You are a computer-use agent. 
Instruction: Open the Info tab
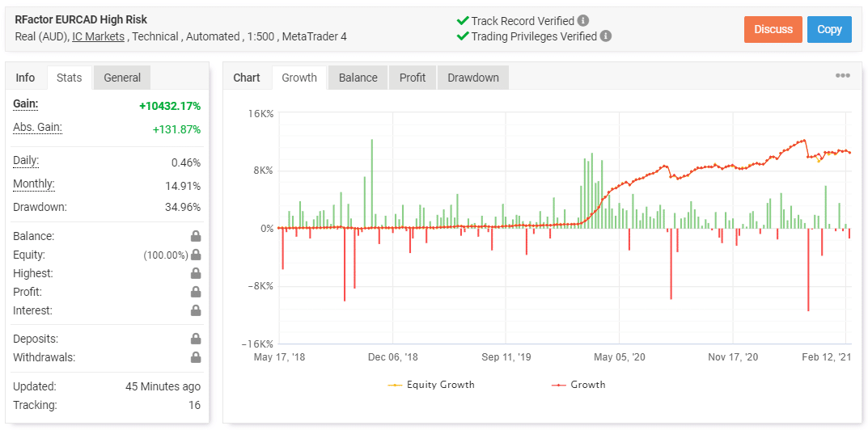coord(26,78)
